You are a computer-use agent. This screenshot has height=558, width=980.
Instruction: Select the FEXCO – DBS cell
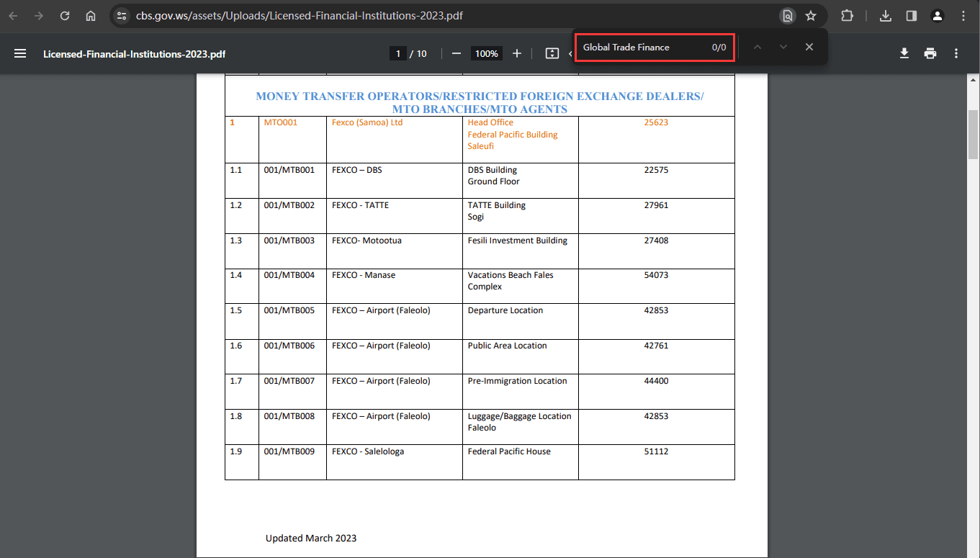tap(394, 181)
